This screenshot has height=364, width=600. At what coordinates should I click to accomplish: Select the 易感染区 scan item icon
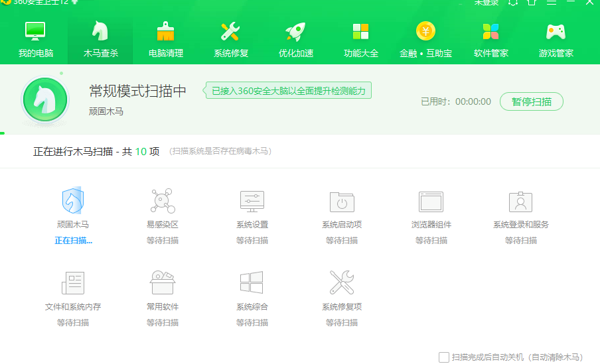click(163, 201)
